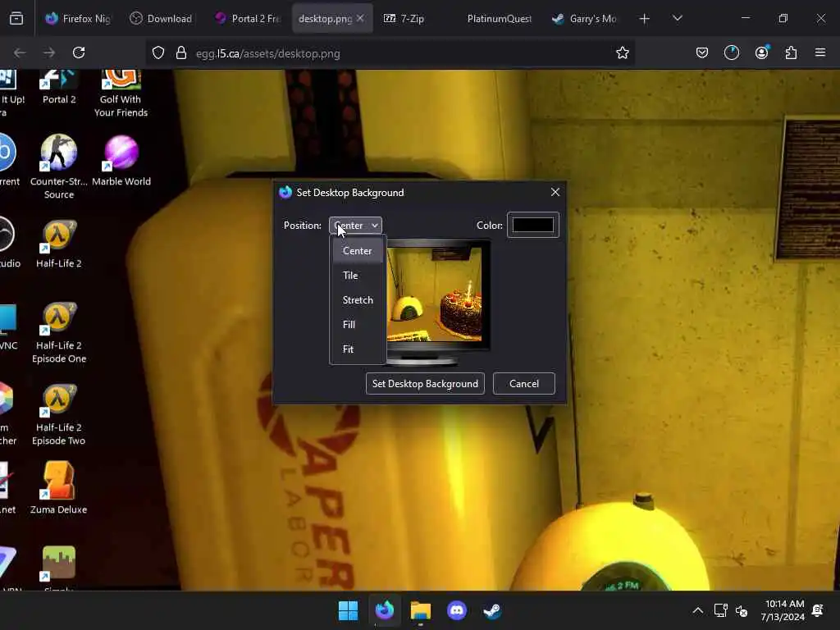Select Stretch position option

358,300
